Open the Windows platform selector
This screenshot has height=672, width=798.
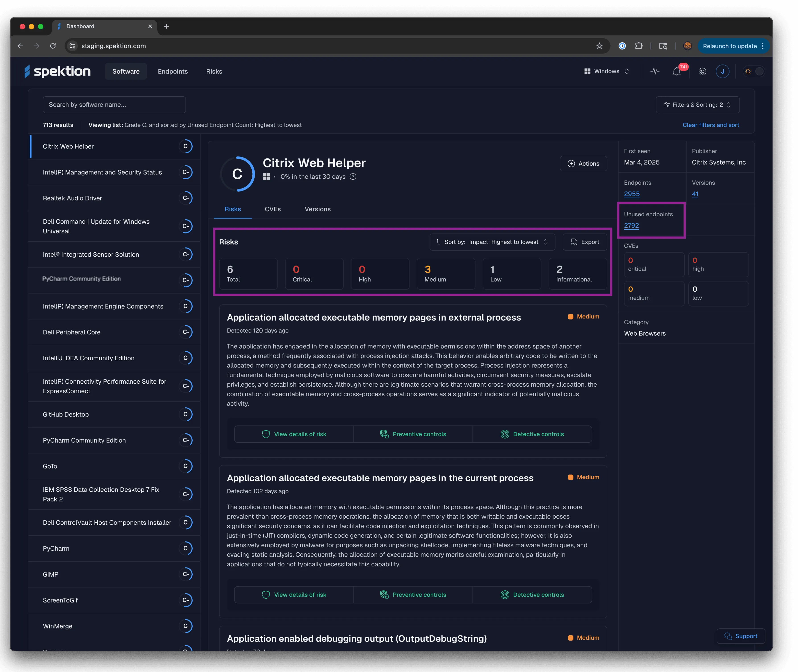pyautogui.click(x=606, y=71)
